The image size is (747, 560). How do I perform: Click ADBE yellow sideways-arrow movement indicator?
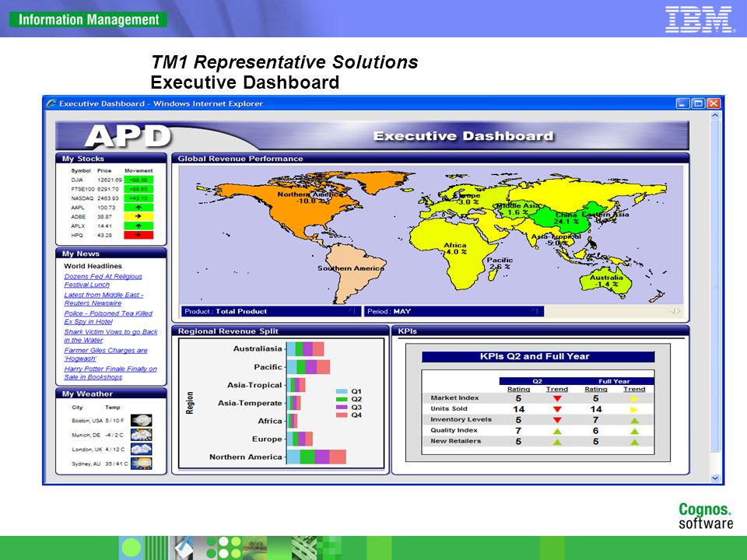click(139, 217)
